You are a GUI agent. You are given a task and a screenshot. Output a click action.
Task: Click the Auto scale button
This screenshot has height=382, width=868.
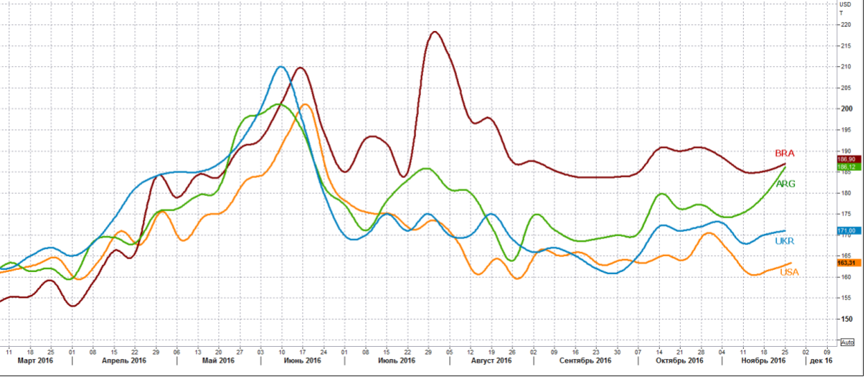(x=847, y=342)
